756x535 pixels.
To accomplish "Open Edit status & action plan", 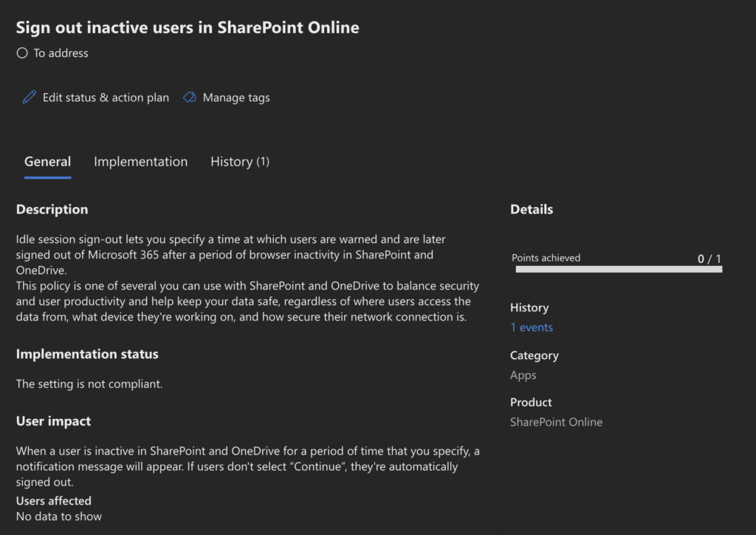I will (x=105, y=98).
